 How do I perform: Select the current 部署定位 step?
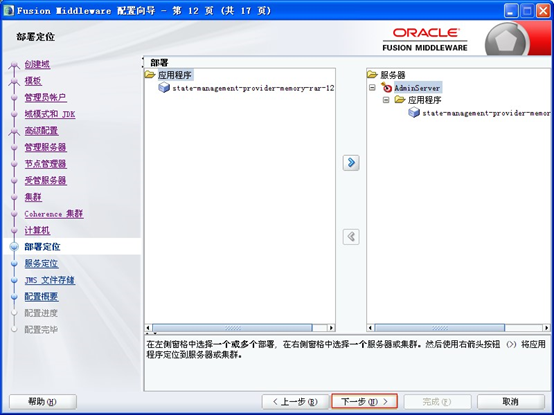[42, 247]
